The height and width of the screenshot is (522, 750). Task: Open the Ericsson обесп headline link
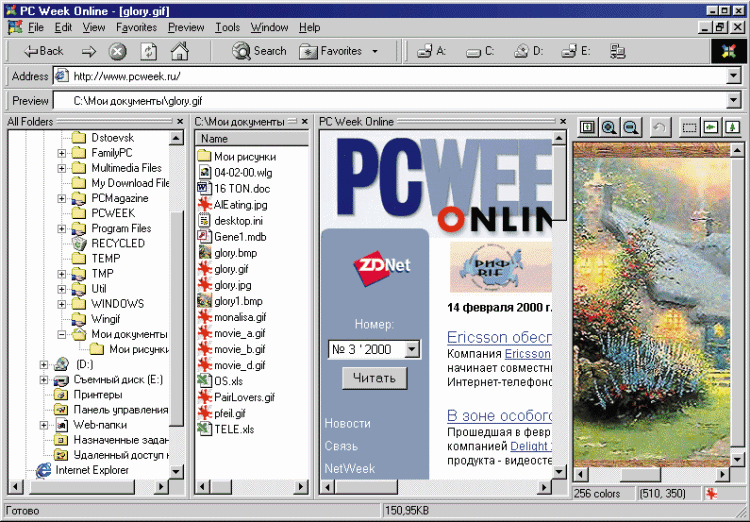499,337
